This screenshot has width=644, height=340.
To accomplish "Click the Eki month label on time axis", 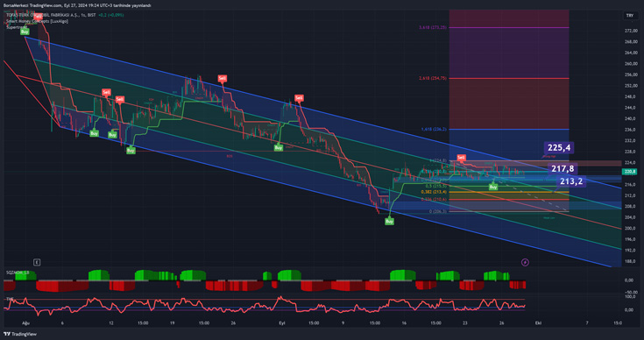I will tap(538, 323).
